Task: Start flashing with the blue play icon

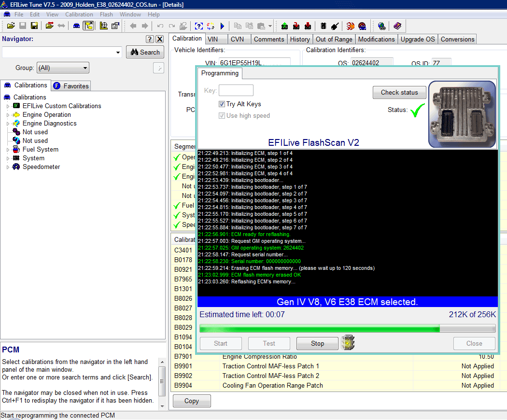Action: click(x=222, y=26)
